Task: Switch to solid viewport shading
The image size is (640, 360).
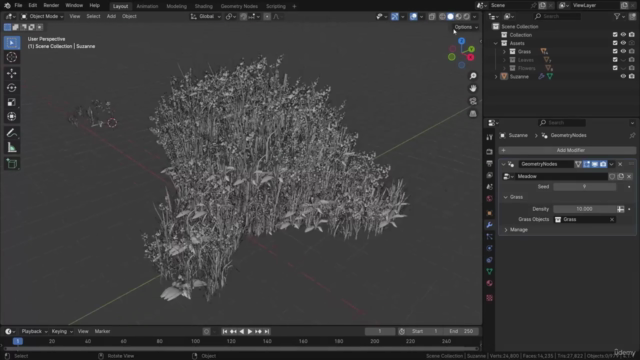Action: point(450,17)
